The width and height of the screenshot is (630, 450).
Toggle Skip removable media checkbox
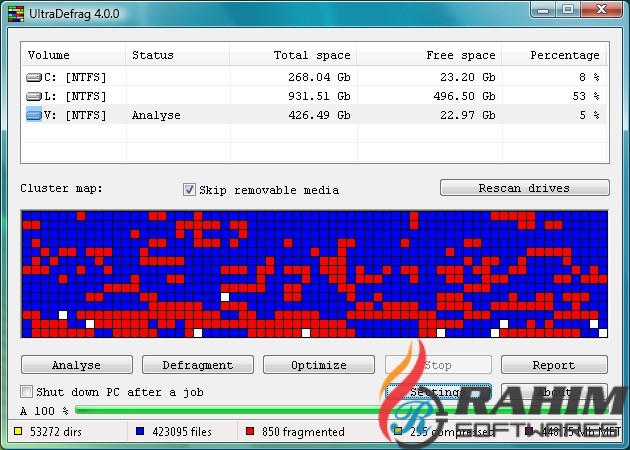point(189,189)
